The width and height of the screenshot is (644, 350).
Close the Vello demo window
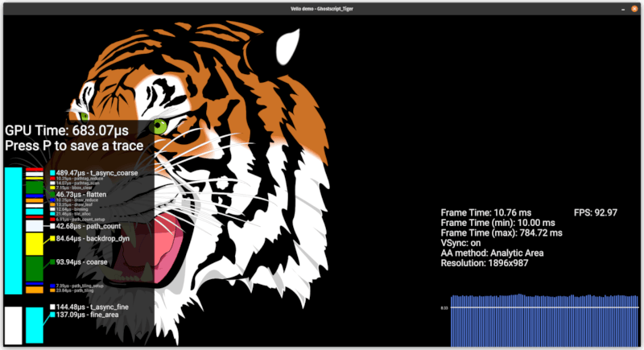634,9
